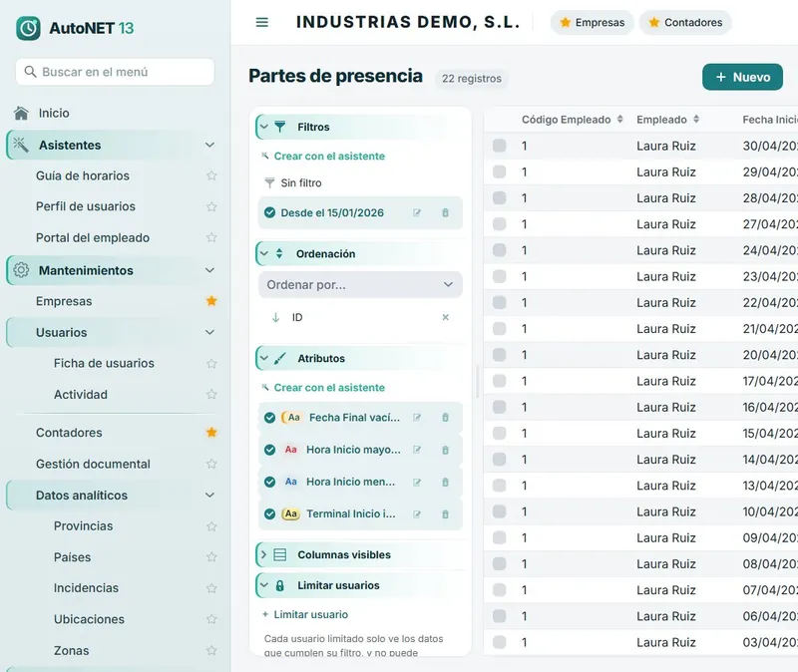798x672 pixels.
Task: Delete the Fecha Final vací... attribute
Action: pos(445,418)
